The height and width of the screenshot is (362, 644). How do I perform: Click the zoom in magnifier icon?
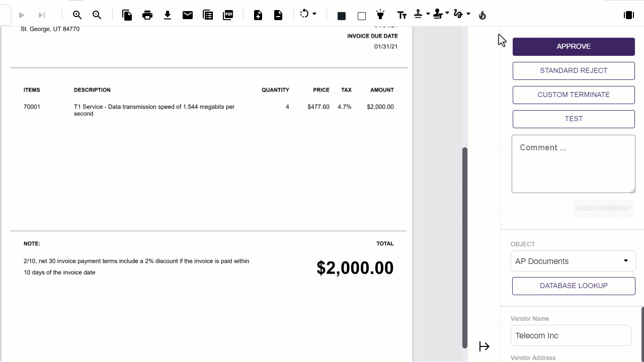click(x=77, y=15)
